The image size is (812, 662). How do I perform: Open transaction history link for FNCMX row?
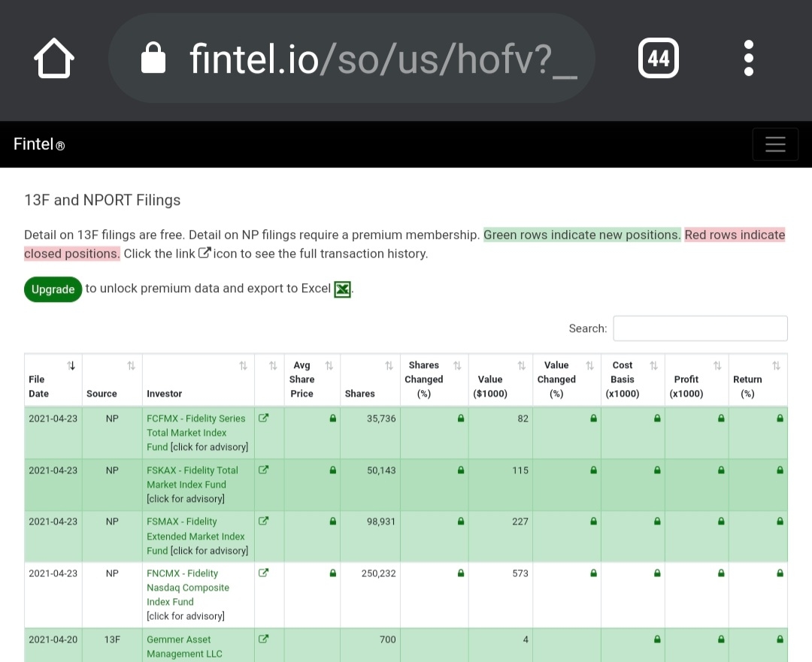pyautogui.click(x=263, y=573)
